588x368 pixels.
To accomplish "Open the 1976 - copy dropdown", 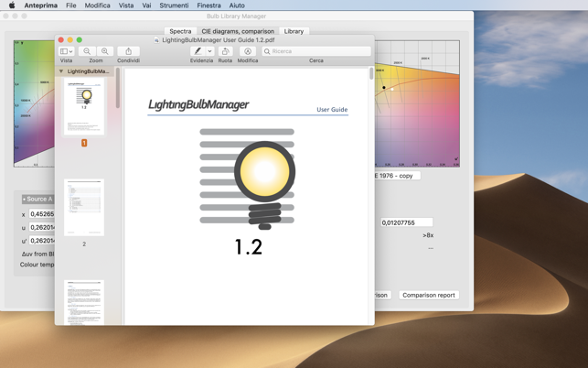I will click(398, 176).
